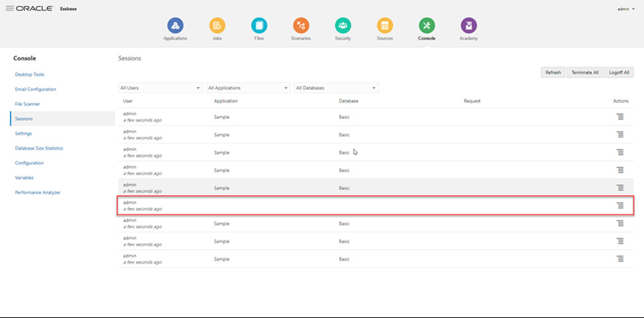Open the Files page
This screenshot has width=644, height=318.
(x=259, y=30)
